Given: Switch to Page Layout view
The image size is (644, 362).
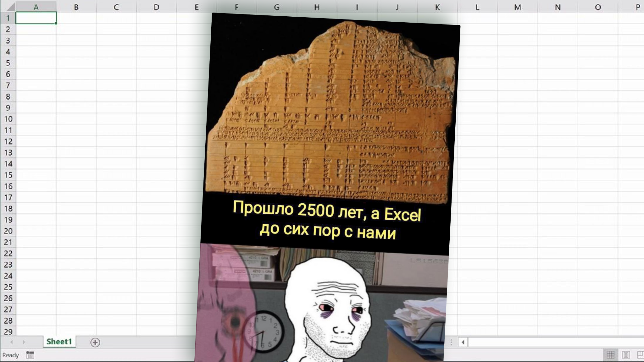Looking at the screenshot, I should [626, 355].
